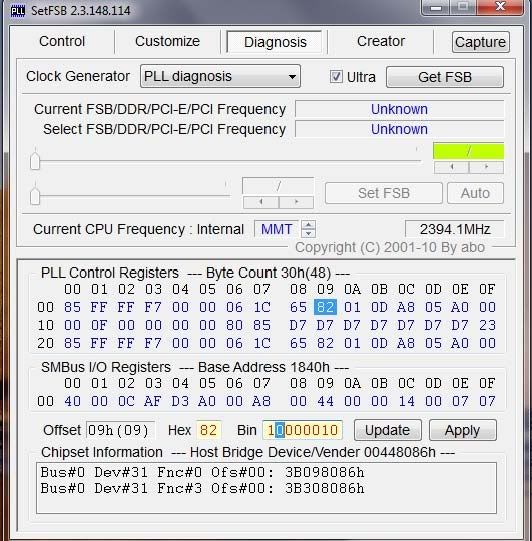This screenshot has width=532, height=541.
Task: Click the Hex value field 82
Action: pyautogui.click(x=208, y=430)
